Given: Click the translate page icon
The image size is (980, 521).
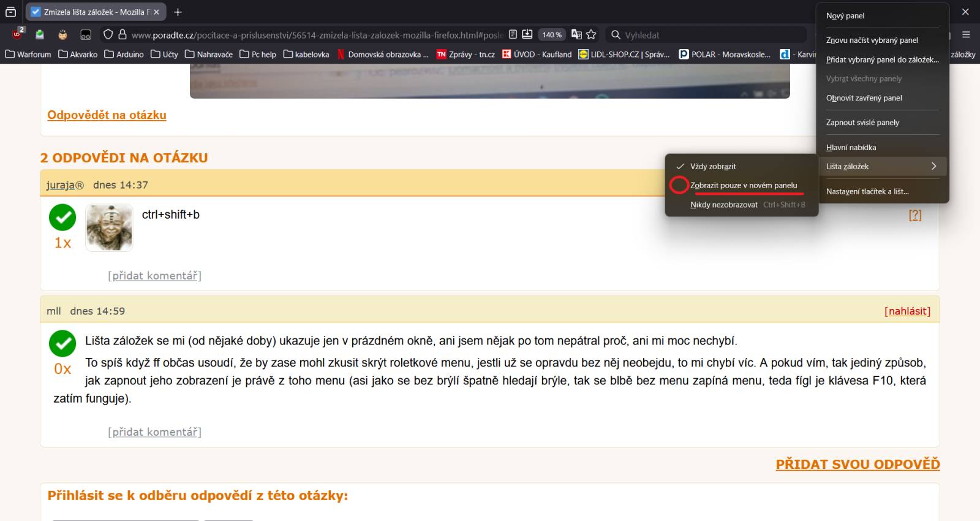Looking at the screenshot, I should [576, 35].
